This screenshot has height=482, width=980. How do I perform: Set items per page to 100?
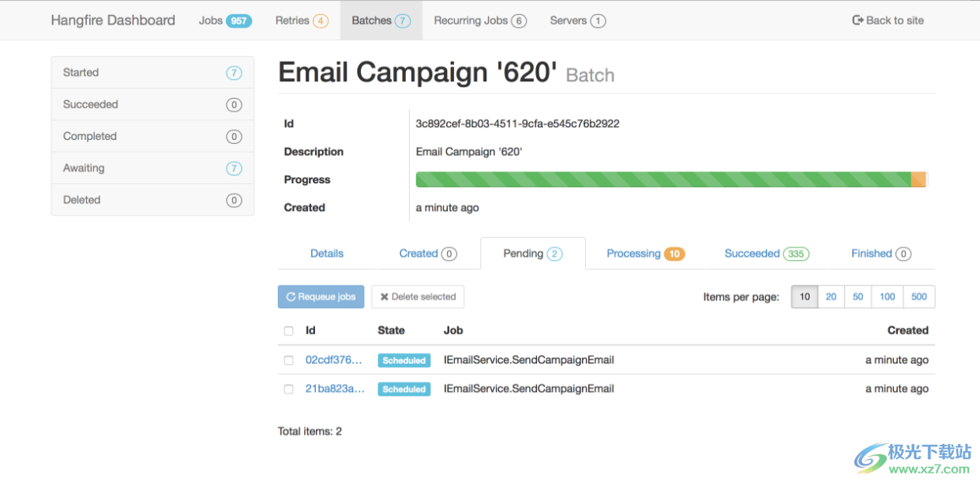tap(888, 297)
